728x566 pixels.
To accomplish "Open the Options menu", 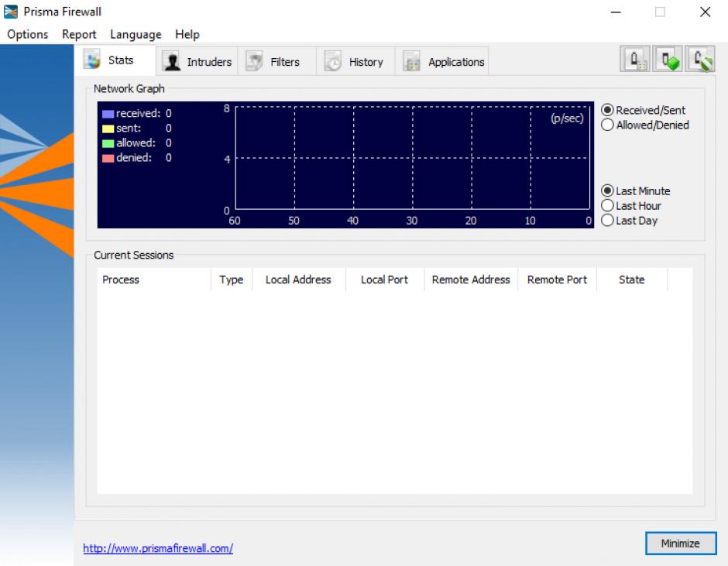I will pos(27,34).
